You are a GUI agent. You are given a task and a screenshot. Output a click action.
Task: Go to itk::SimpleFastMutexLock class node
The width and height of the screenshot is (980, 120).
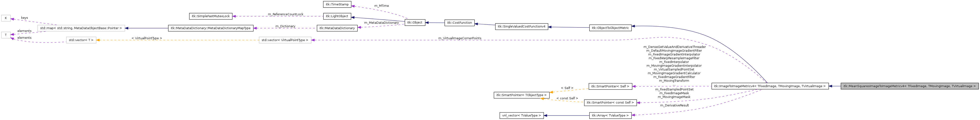211,16
